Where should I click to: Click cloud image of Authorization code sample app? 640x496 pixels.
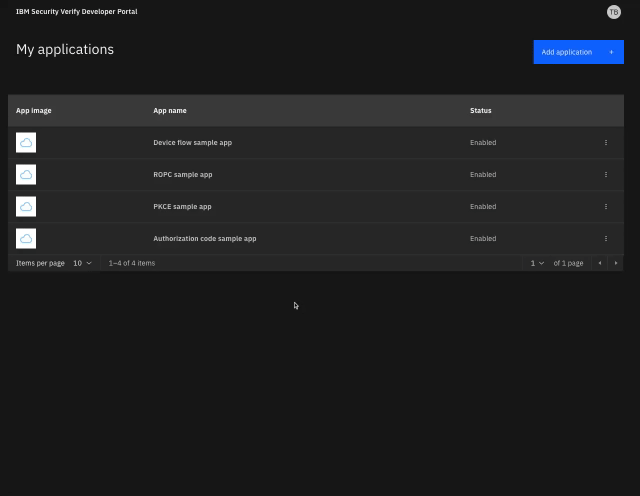point(26,238)
